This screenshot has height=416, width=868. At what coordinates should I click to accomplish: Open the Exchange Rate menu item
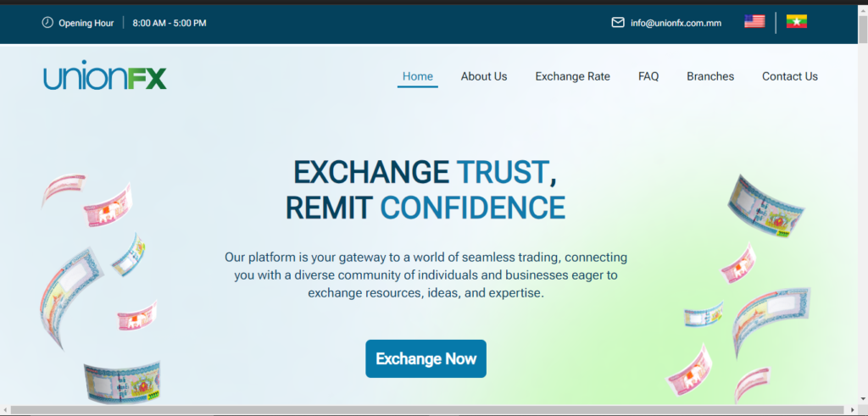pyautogui.click(x=572, y=76)
